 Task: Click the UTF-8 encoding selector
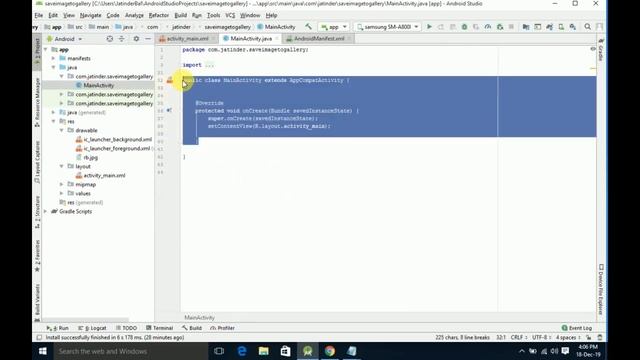click(541, 338)
